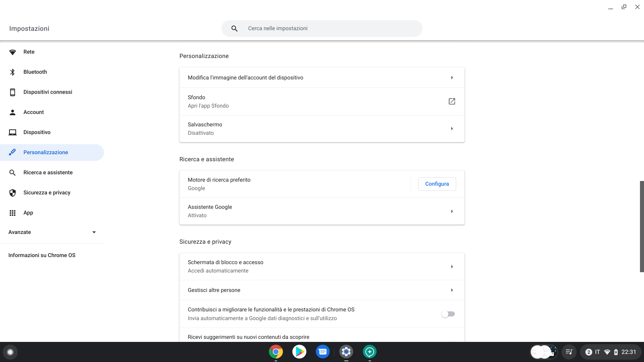Open the media controls music icon
Viewport: 644px width, 362px height.
tap(569, 352)
